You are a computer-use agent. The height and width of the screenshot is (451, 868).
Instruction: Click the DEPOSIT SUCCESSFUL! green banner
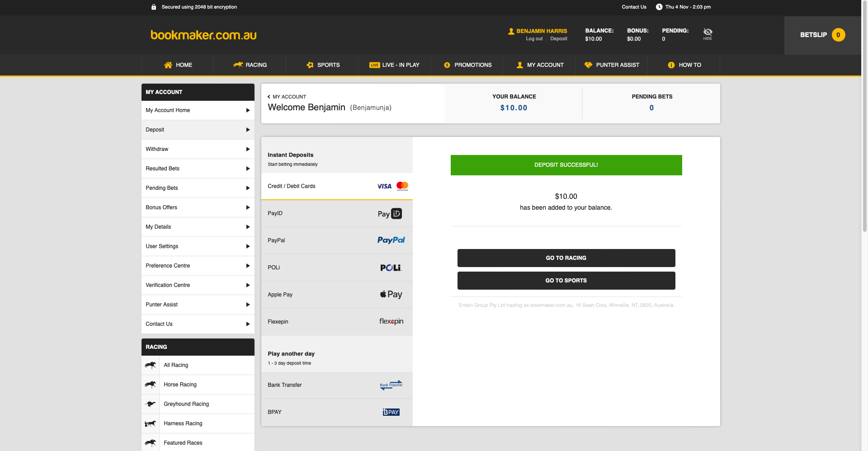[x=566, y=165]
